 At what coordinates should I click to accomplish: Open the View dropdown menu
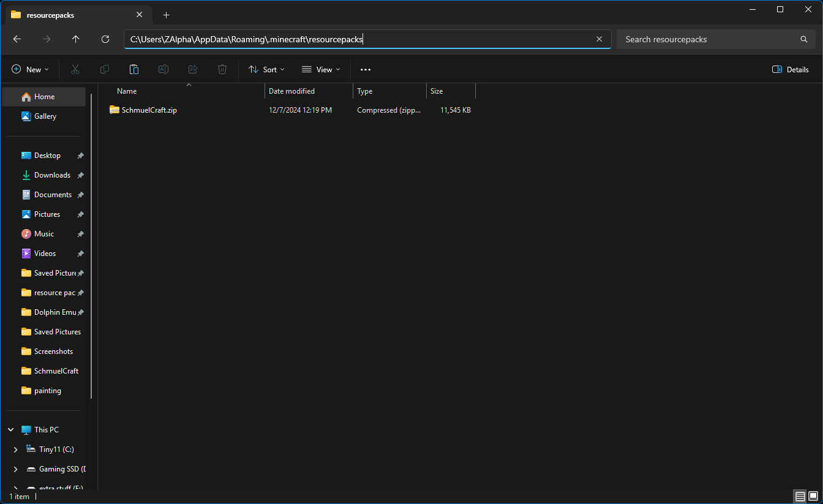(321, 70)
